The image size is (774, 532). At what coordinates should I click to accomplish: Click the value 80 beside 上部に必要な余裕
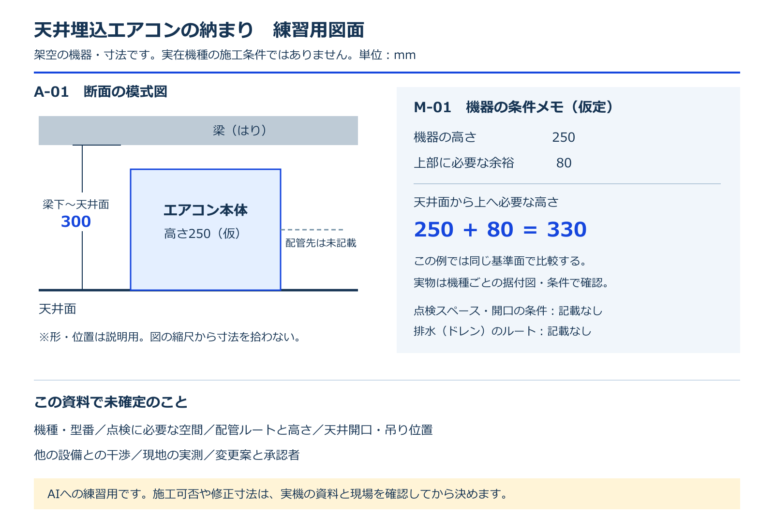click(564, 163)
